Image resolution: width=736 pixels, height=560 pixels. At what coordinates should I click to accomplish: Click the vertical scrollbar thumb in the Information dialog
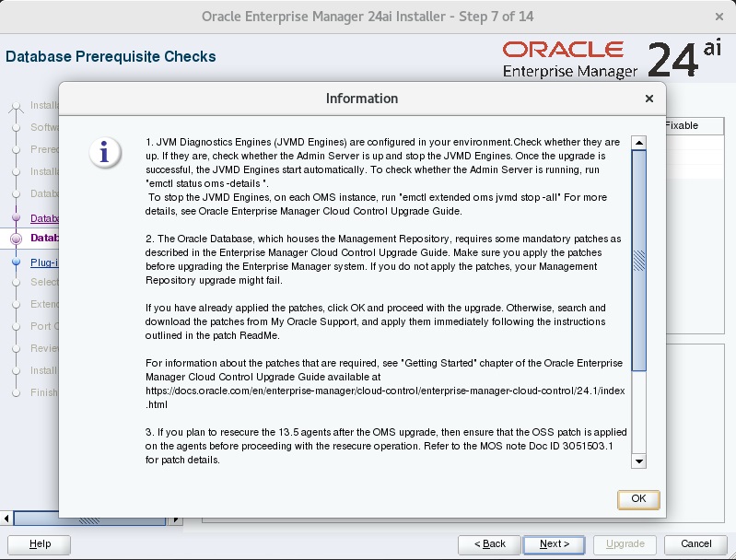tap(639, 261)
